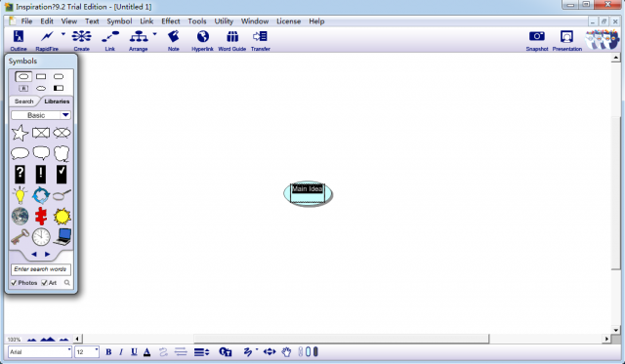Image resolution: width=625 pixels, height=364 pixels.
Task: Insert the yellow sun symbol
Action: pos(62,217)
